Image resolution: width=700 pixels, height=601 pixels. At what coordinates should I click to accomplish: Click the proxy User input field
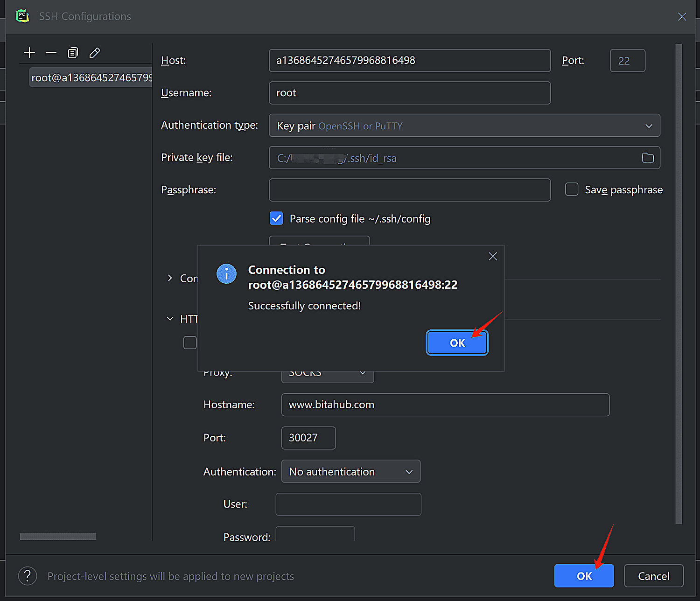pyautogui.click(x=349, y=504)
